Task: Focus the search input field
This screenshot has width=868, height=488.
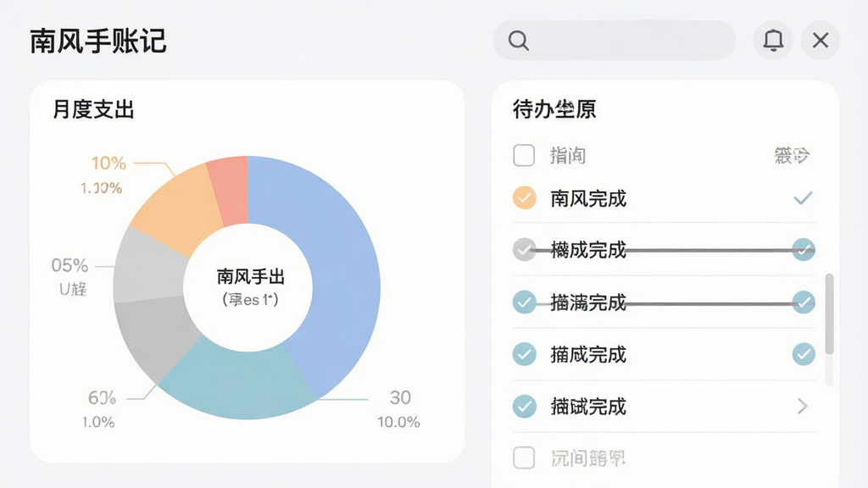Action: click(x=614, y=41)
